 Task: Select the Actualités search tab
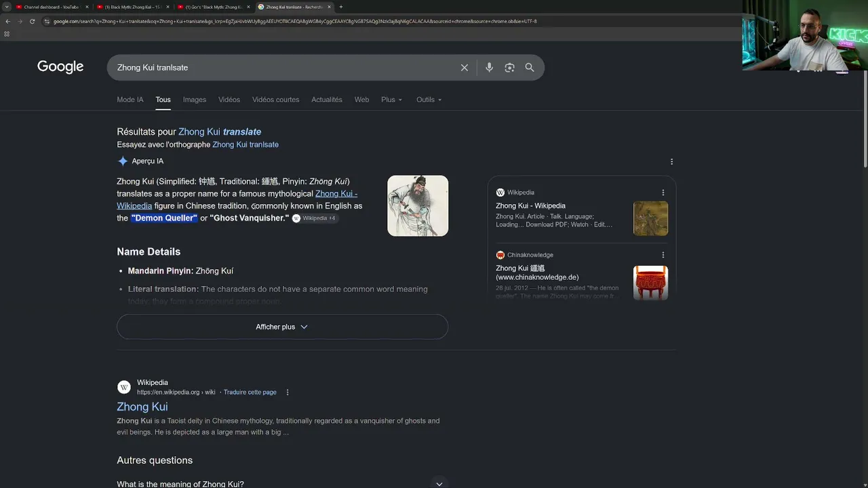point(327,100)
